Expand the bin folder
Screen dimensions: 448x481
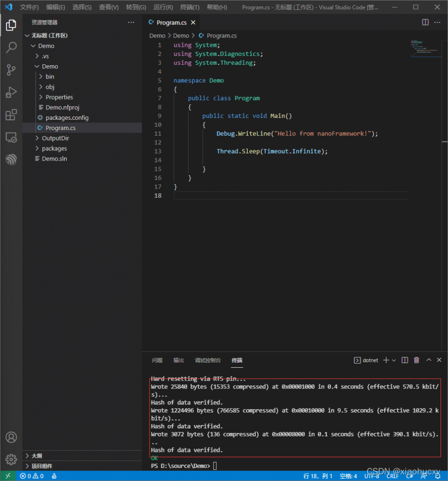[x=40, y=77]
